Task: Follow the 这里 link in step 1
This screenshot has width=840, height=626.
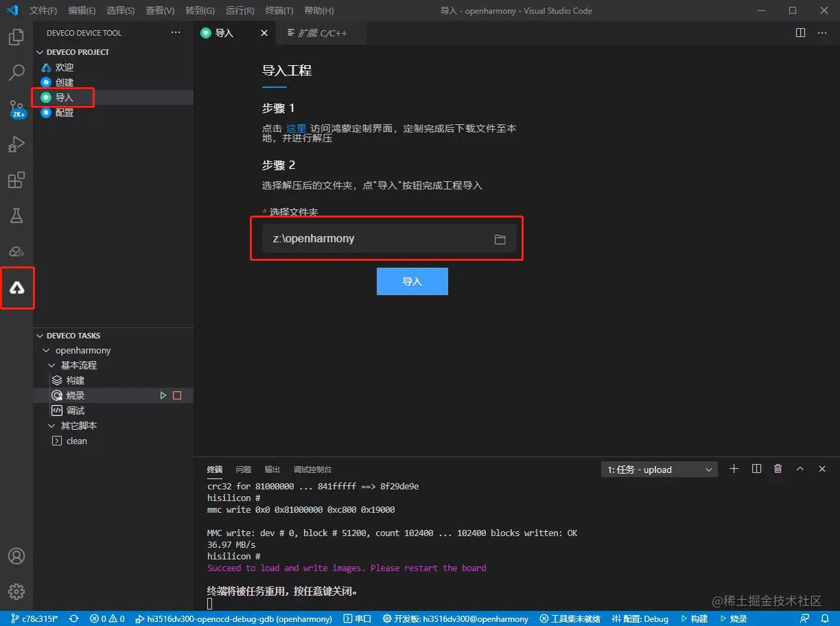Action: pyautogui.click(x=296, y=128)
